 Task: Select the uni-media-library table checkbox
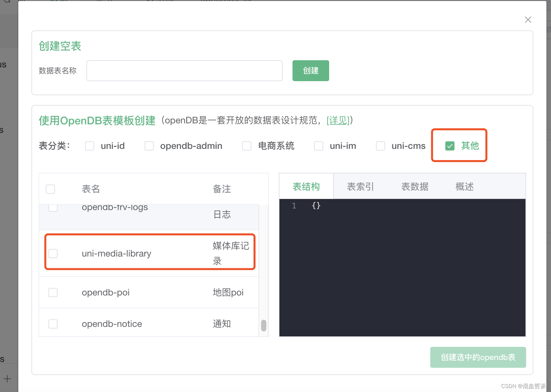click(53, 253)
